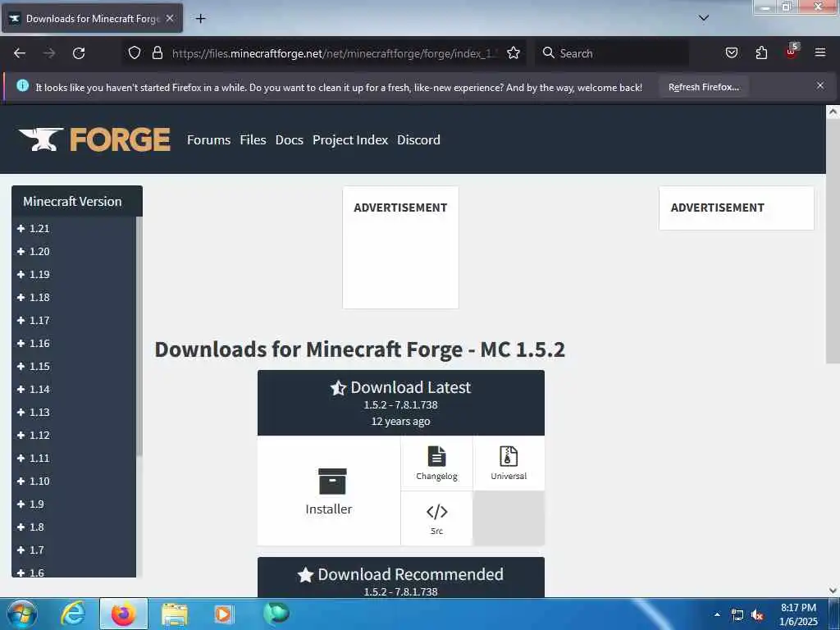840x630 pixels.
Task: Reload the page with the refresh icon
Action: point(79,53)
